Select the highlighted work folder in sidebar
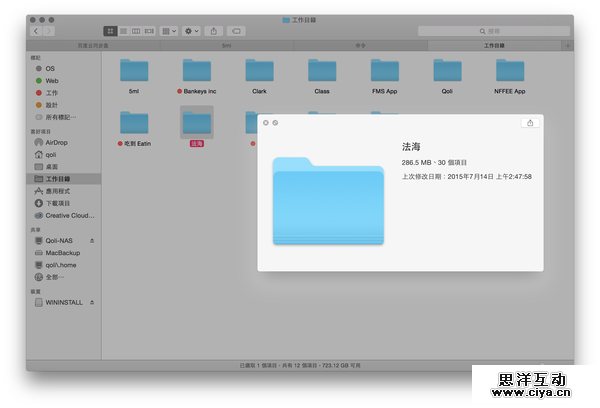600x408 pixels. point(64,179)
